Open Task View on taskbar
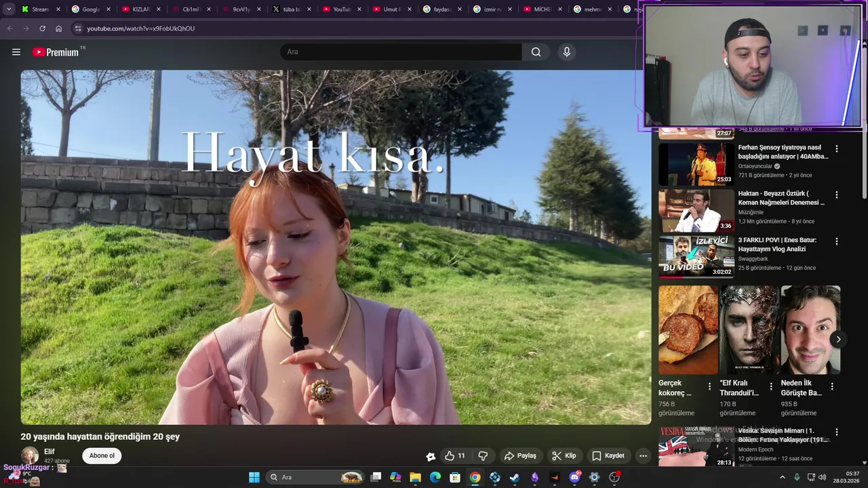This screenshot has height=488, width=868. click(376, 477)
